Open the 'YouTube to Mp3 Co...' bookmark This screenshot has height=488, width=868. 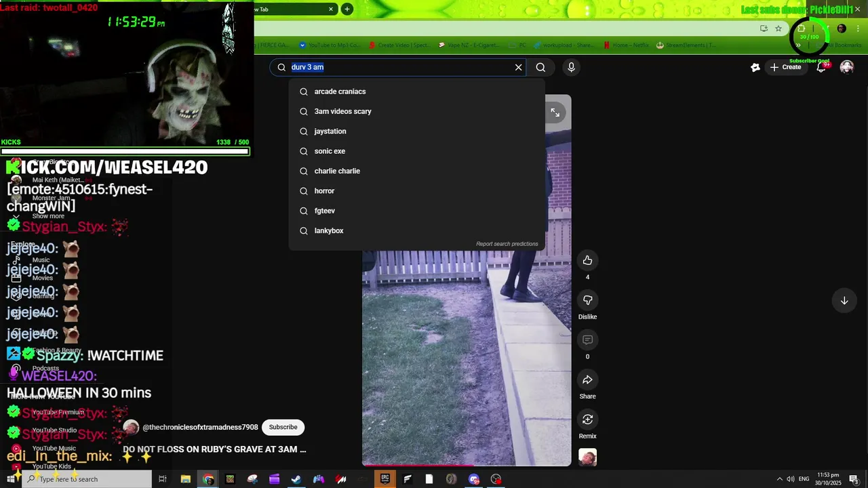pyautogui.click(x=329, y=45)
